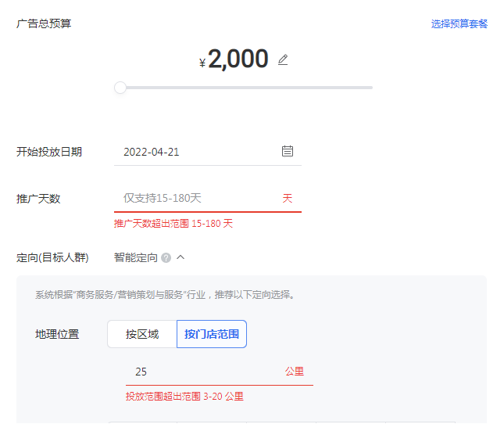Click the 地理位置 label
This screenshot has height=424, width=504.
pos(57,334)
